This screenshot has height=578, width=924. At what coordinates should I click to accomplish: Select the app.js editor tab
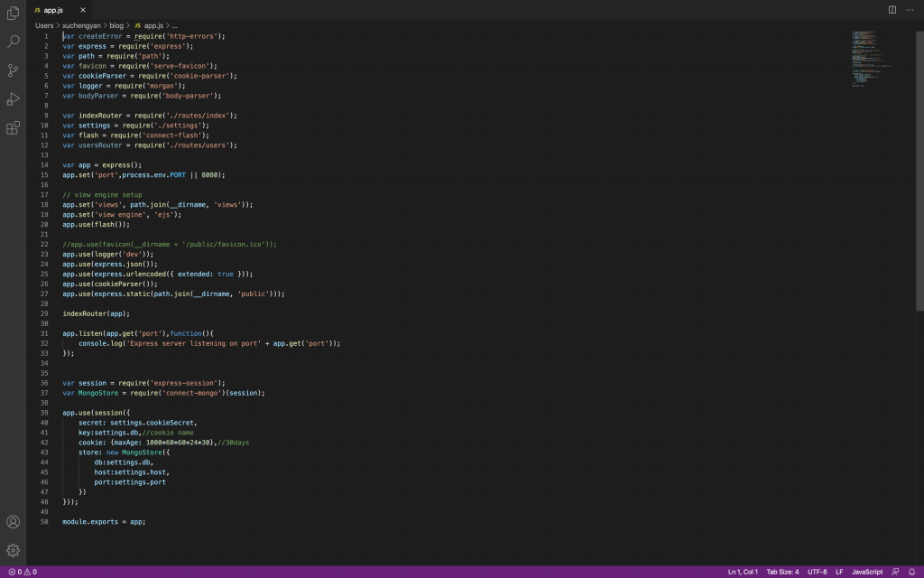60,10
